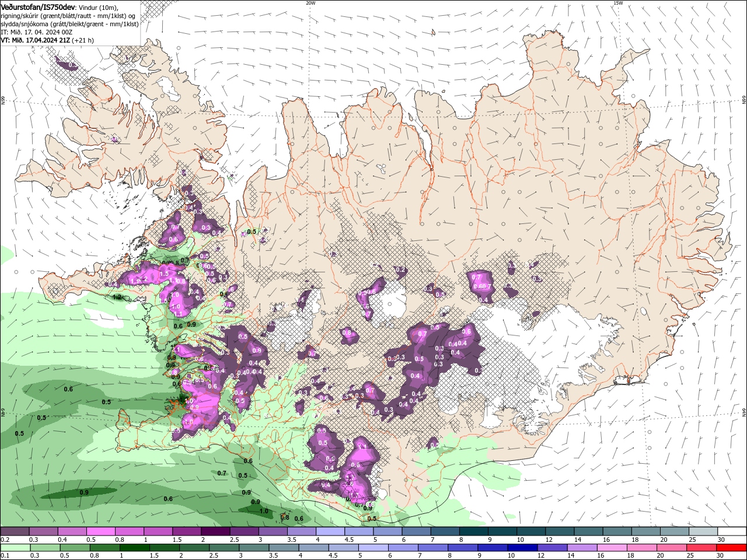This screenshot has height=560, width=747.
Task: Click the grey-purple first snow swatch labeled 0.2
Action: [15, 531]
